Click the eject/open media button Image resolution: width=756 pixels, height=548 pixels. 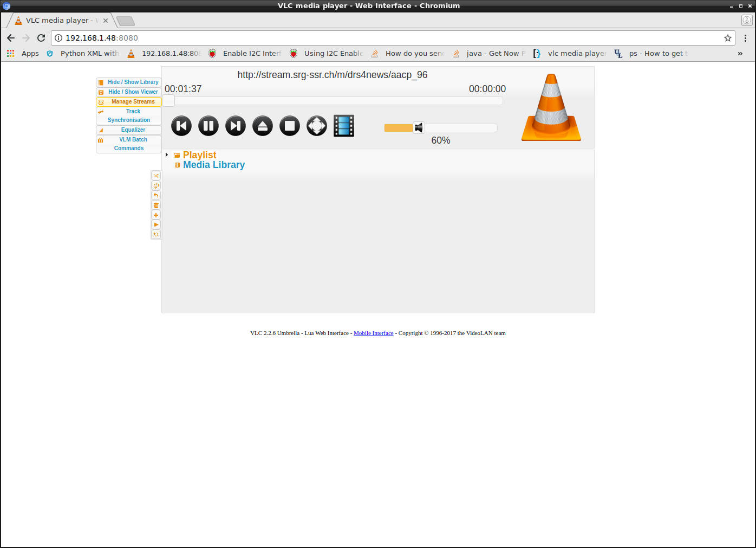(263, 126)
